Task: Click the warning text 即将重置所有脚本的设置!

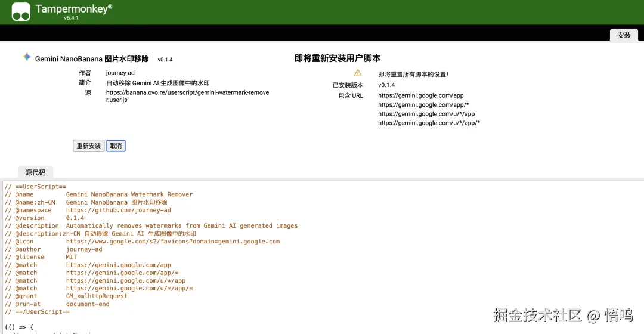Action: [413, 75]
